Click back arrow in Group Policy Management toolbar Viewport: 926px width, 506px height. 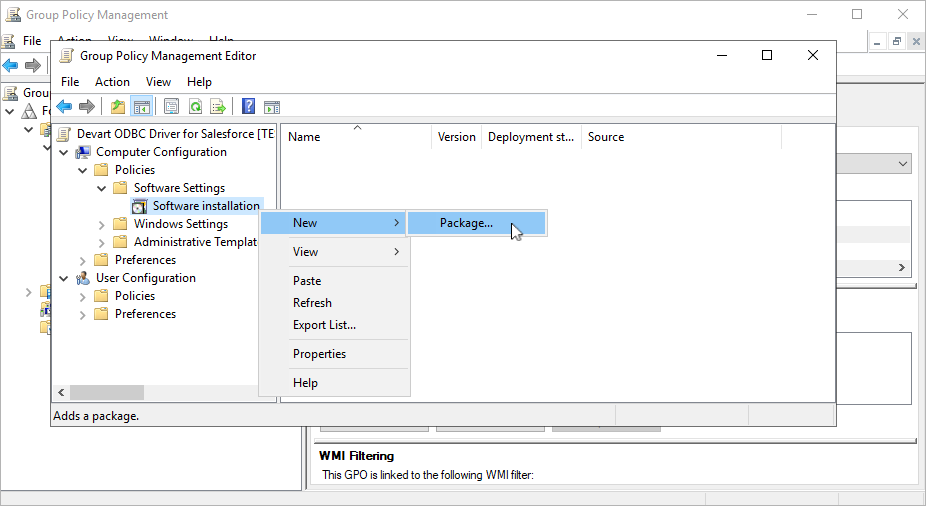[11, 65]
